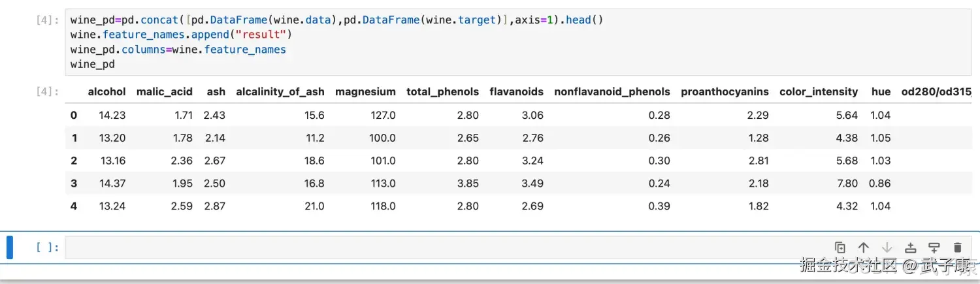
Task: Click the magnesium column header
Action: click(365, 92)
